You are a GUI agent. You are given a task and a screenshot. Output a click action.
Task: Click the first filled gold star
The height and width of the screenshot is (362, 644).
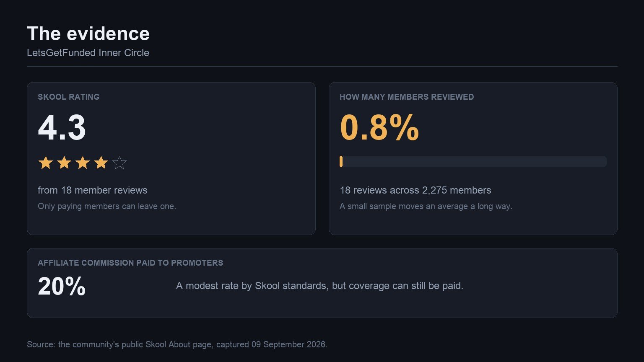point(45,163)
